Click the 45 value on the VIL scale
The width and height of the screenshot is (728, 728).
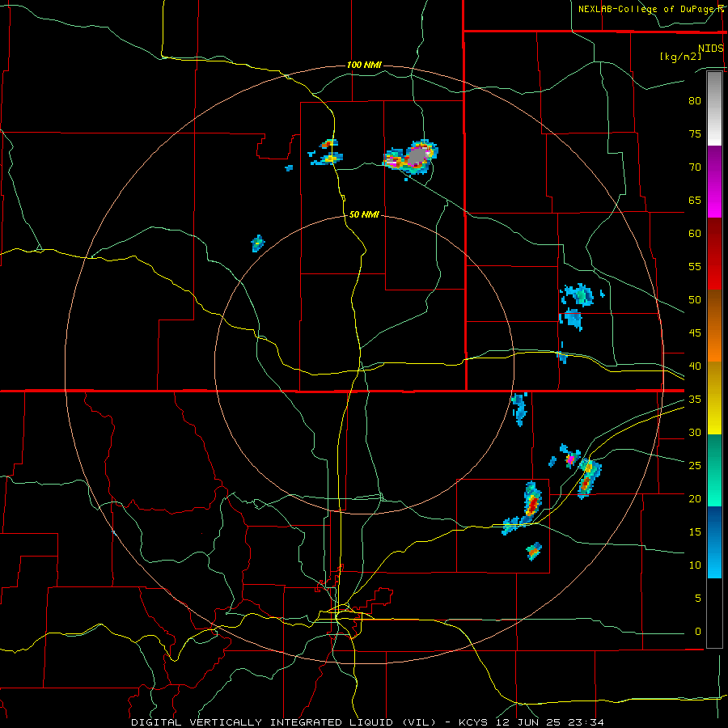pos(695,333)
